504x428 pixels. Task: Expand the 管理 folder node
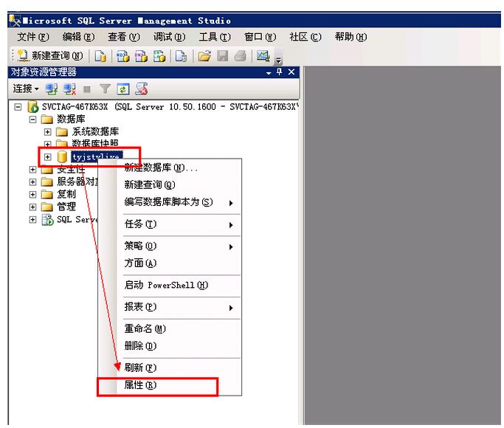(33, 207)
